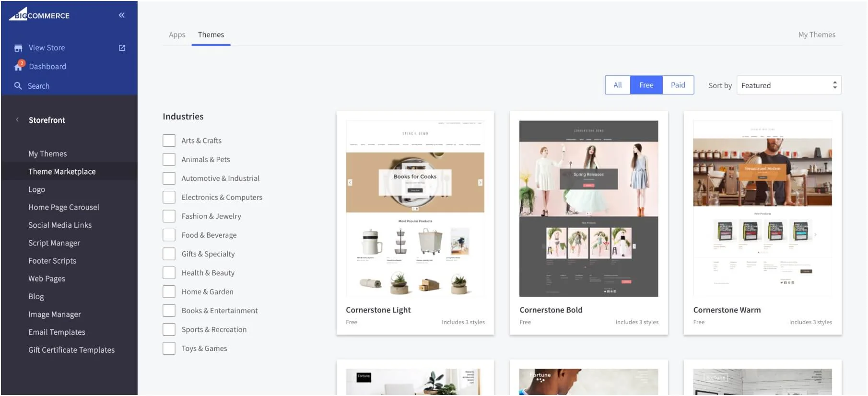Click left carousel arrow in Cornerstone Light preview

[350, 183]
